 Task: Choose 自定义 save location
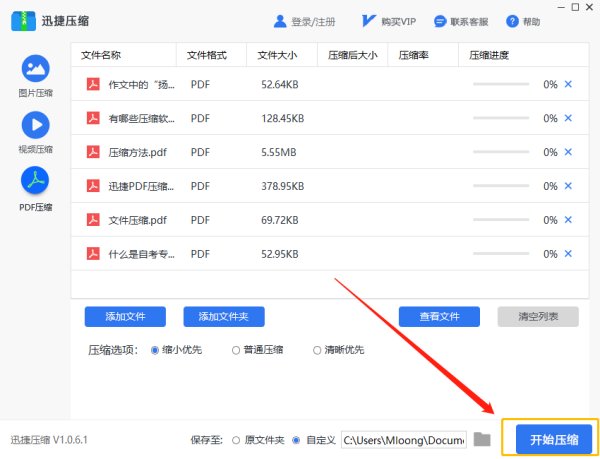click(x=296, y=440)
